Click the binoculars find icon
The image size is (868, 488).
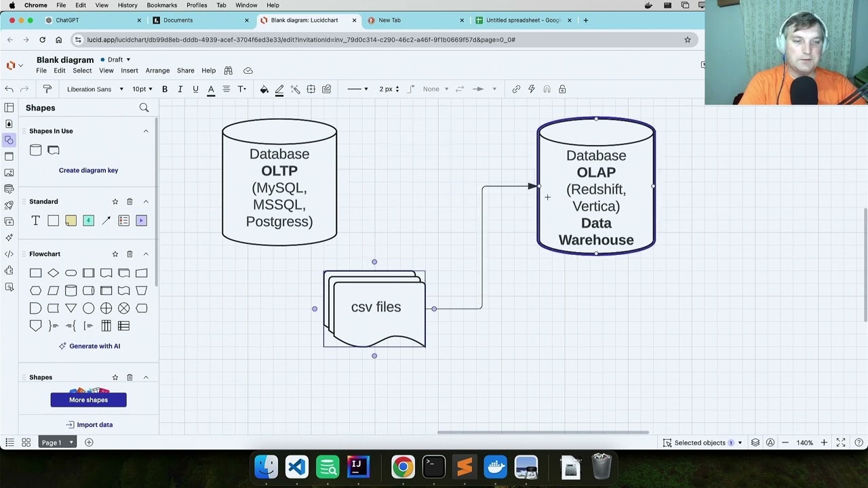coord(229,70)
